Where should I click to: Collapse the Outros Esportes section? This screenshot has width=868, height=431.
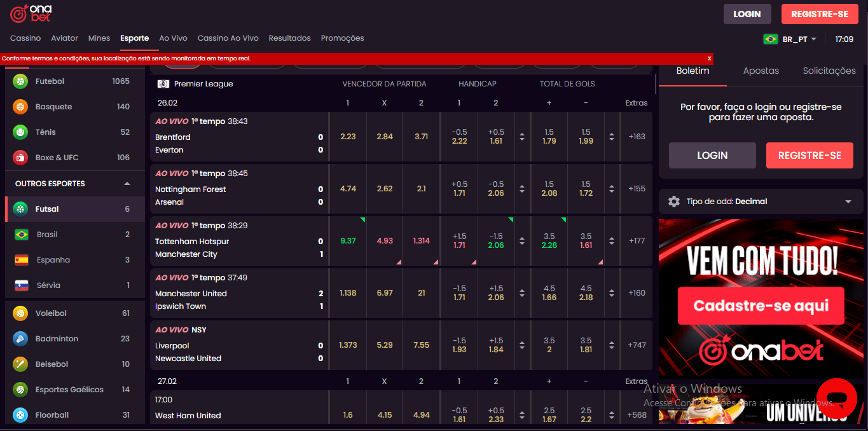click(x=127, y=184)
